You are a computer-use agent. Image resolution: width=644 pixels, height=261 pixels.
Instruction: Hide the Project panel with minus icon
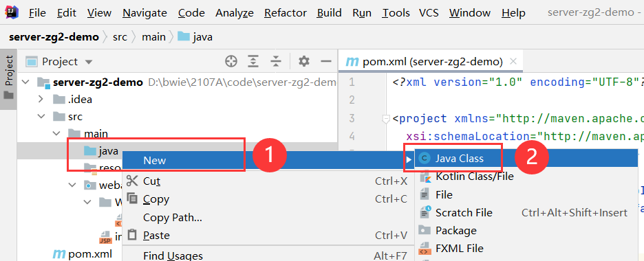(326, 61)
